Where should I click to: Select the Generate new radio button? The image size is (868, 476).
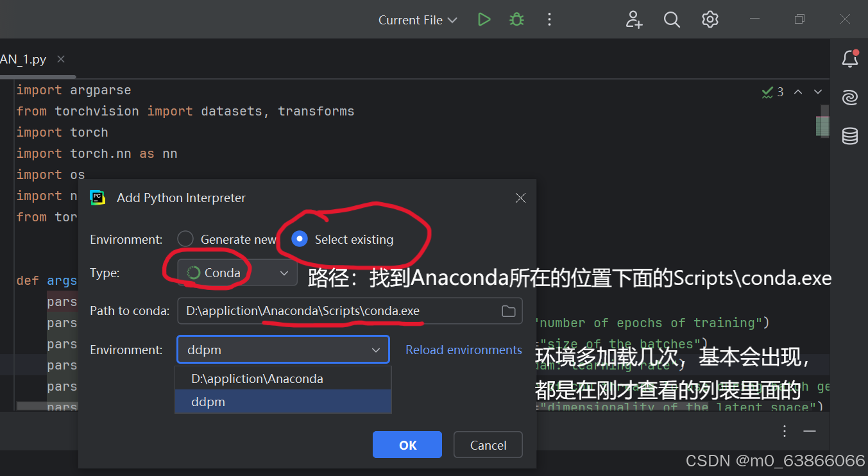[x=185, y=239]
